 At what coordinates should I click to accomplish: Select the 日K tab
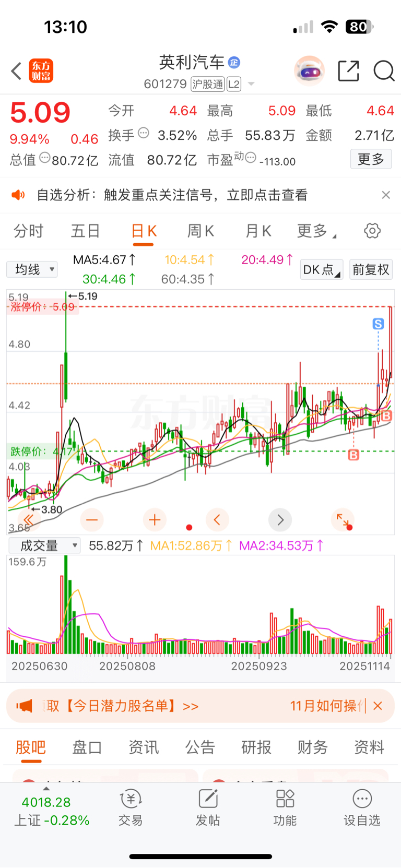click(x=144, y=231)
